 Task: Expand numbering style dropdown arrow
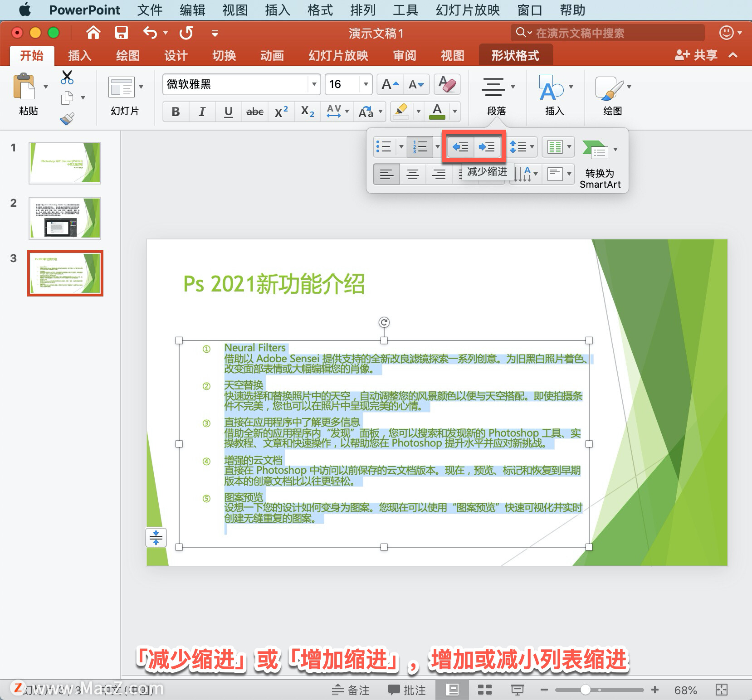tap(437, 147)
